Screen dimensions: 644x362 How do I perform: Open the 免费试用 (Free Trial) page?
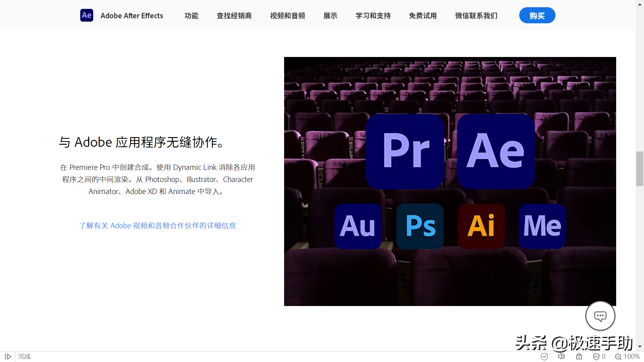tap(422, 15)
